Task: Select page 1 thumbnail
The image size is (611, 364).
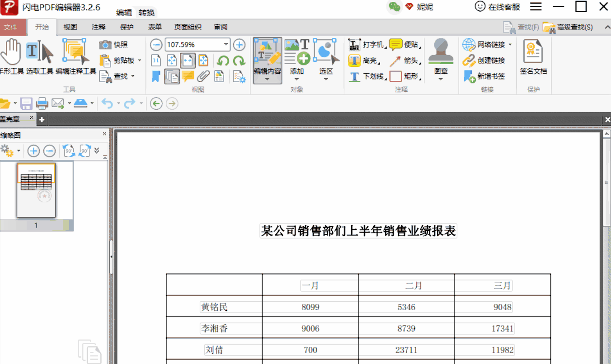Action: click(x=36, y=190)
